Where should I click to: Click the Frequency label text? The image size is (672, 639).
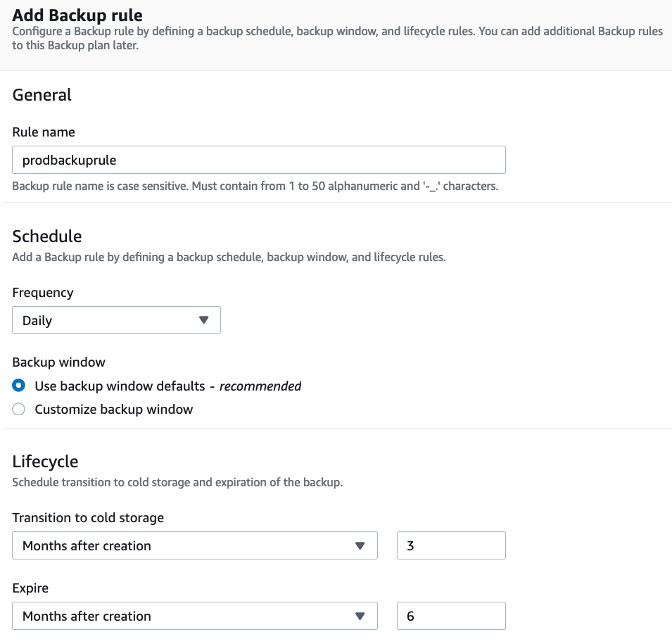click(43, 292)
